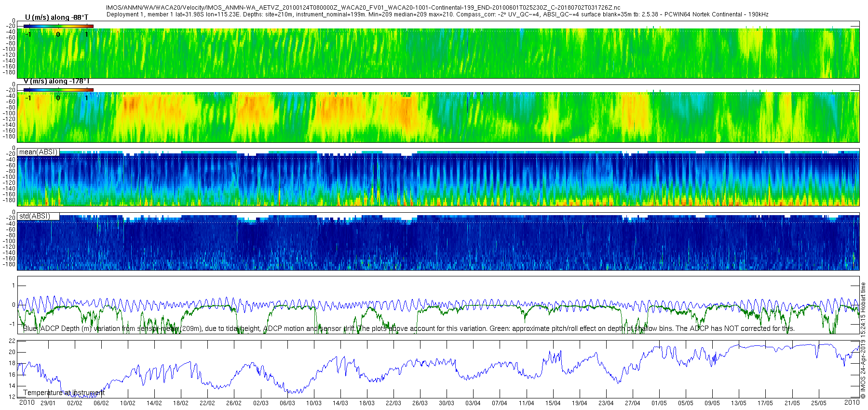Click the blue ADCP depth variation caption
The width and height of the screenshot is (868, 410).
[409, 328]
